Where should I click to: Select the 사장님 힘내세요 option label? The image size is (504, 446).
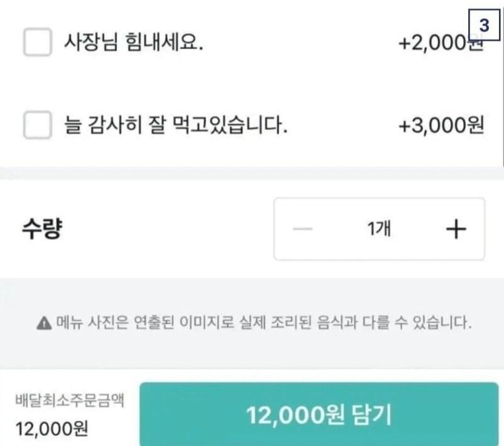point(133,43)
